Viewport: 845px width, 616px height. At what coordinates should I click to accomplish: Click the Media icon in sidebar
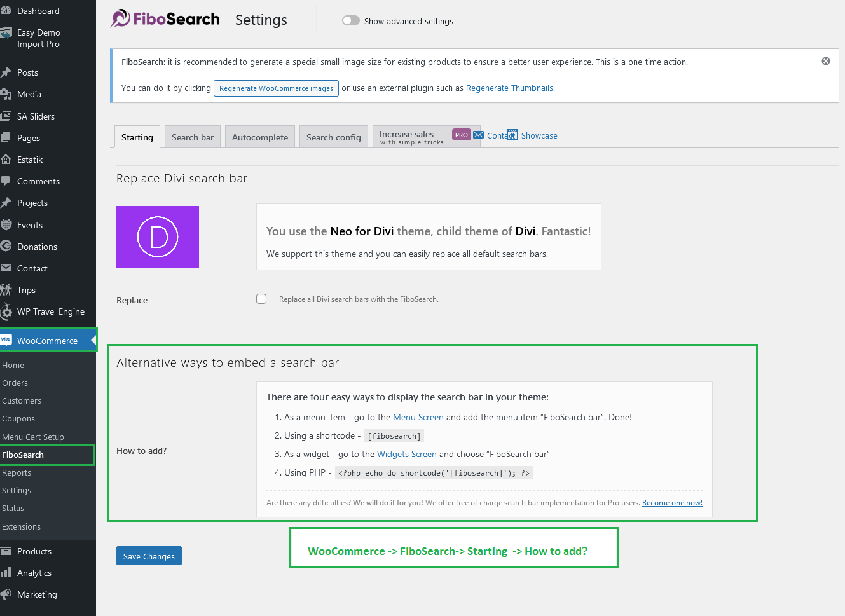(x=6, y=94)
